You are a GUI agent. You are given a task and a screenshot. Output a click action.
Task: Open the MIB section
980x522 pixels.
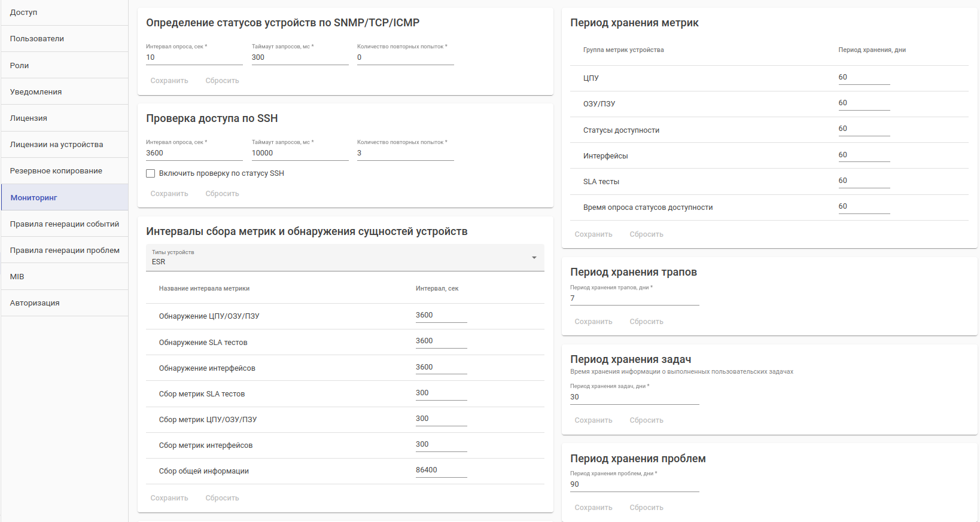coord(17,276)
